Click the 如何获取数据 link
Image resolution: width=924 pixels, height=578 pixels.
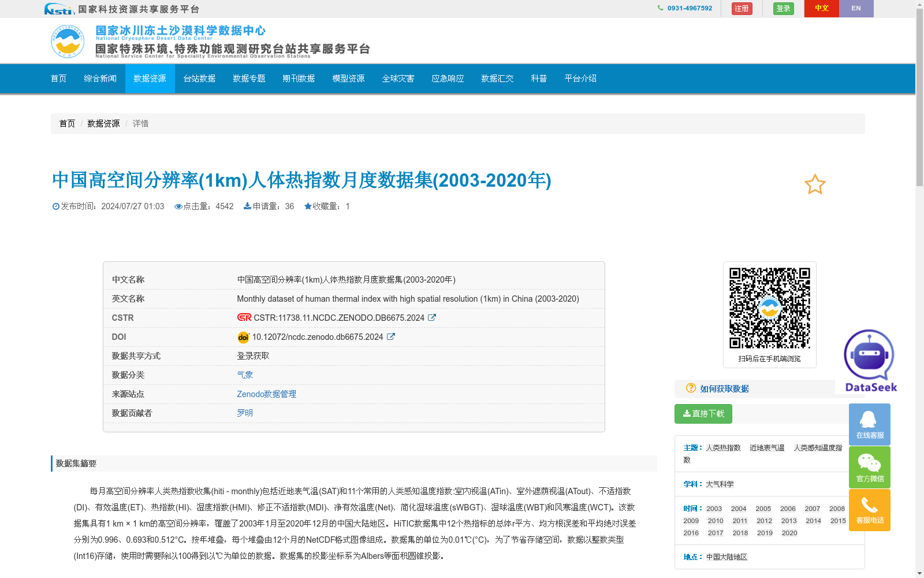[724, 389]
